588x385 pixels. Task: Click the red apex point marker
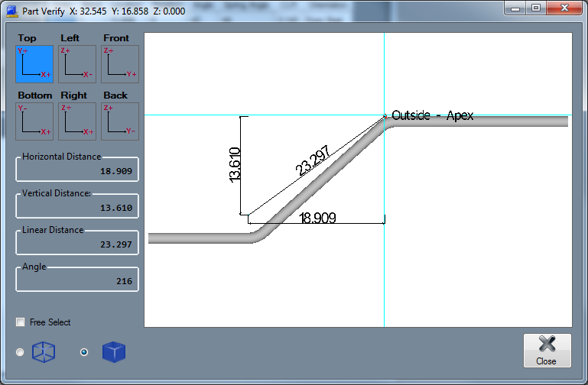click(385, 116)
